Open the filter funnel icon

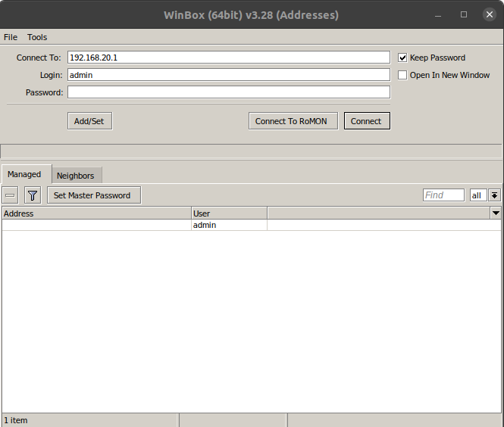click(33, 195)
